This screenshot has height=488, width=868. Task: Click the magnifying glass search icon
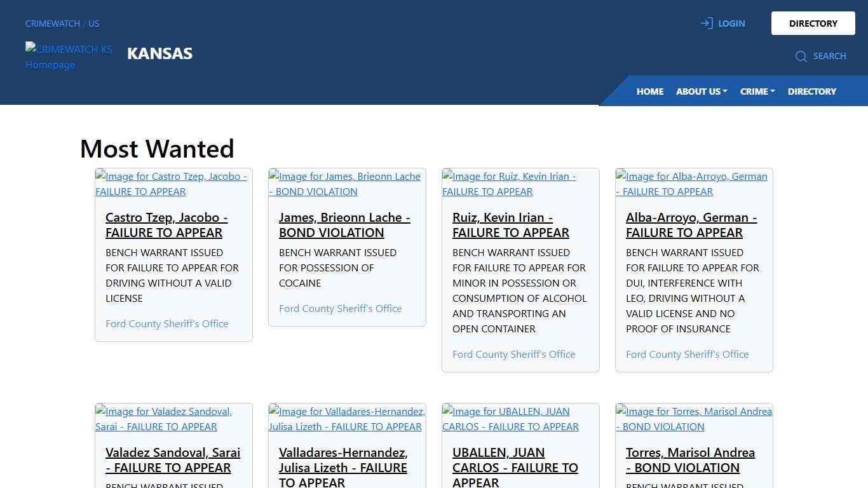coord(801,57)
